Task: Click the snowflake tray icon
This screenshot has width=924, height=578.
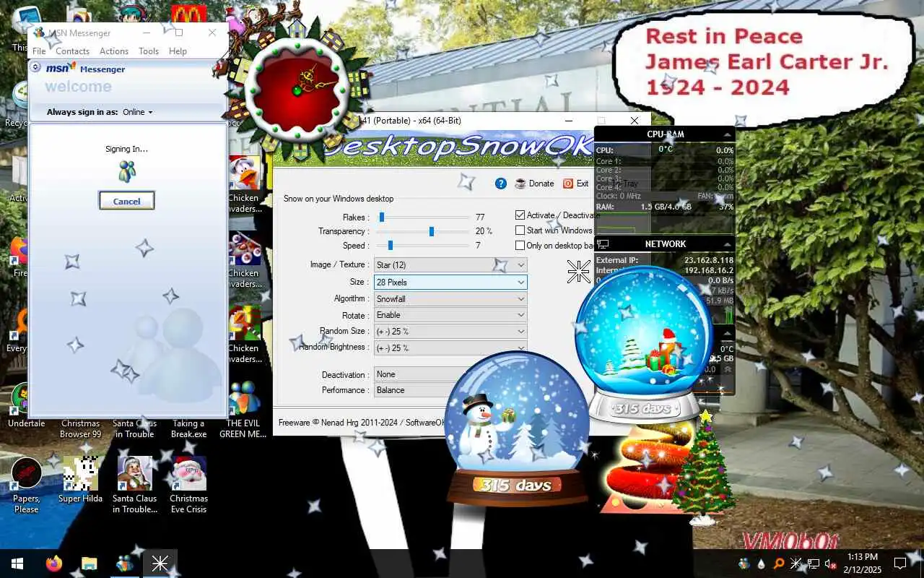Action: click(x=796, y=564)
